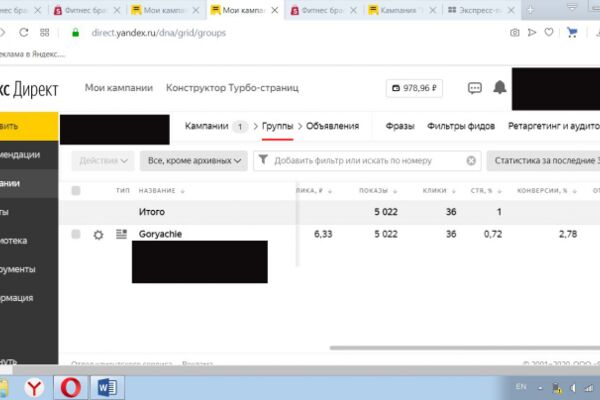Open the library item in the sidebar
Viewport: 600px width, 400px height.
point(29,241)
